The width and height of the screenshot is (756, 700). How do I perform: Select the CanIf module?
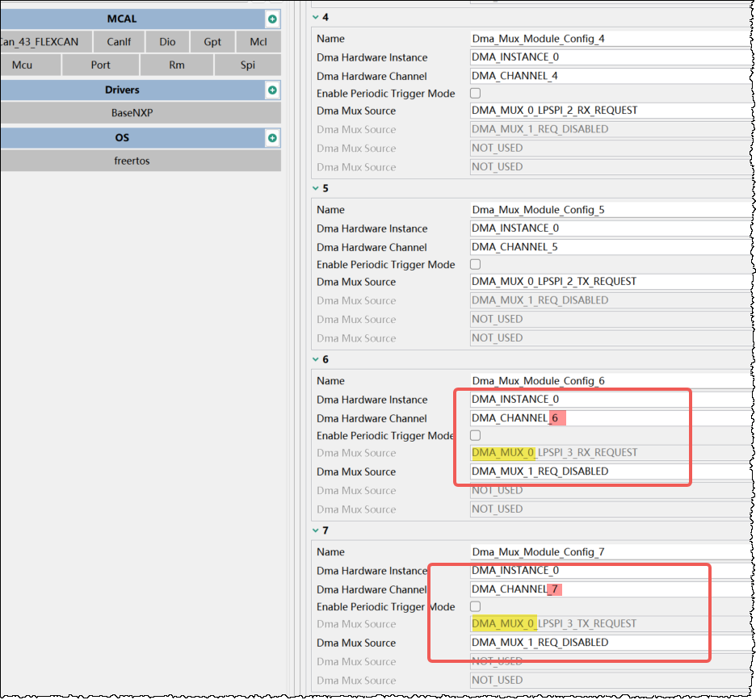(119, 41)
